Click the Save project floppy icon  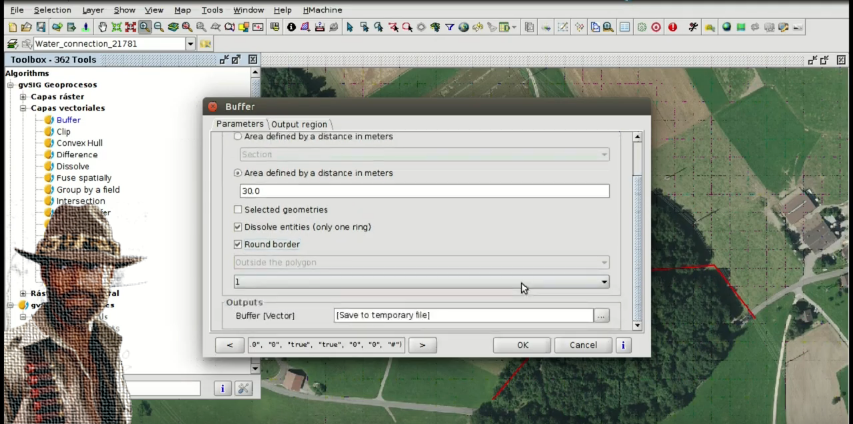(x=40, y=27)
